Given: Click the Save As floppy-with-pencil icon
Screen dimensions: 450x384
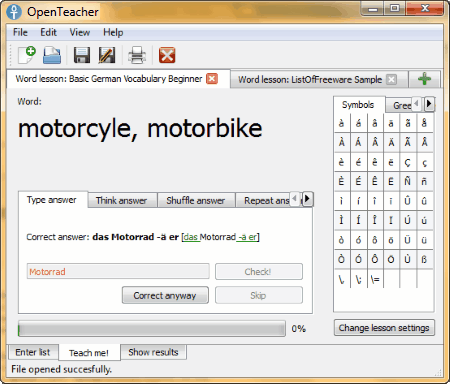Looking at the screenshot, I should tap(107, 55).
